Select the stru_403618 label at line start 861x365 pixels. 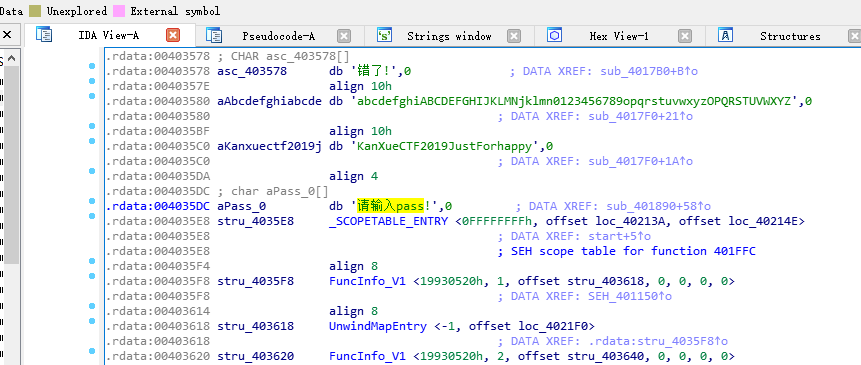coord(255,326)
